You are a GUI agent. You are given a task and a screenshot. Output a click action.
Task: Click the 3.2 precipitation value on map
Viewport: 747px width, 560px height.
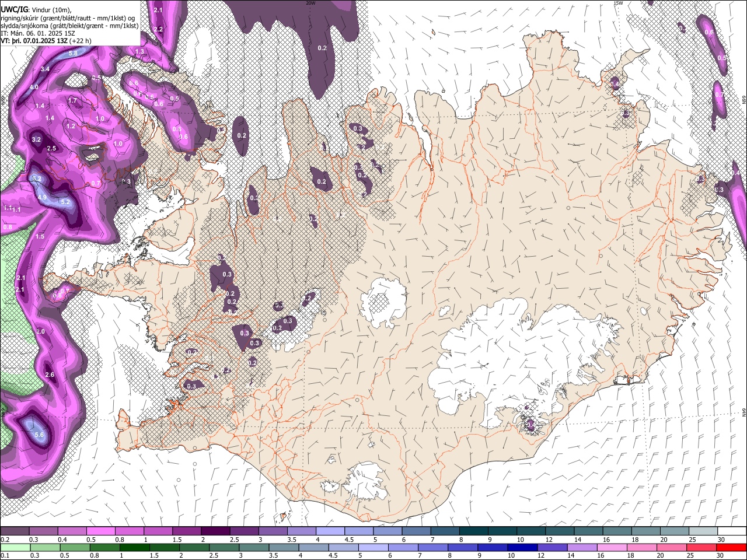pos(36,139)
